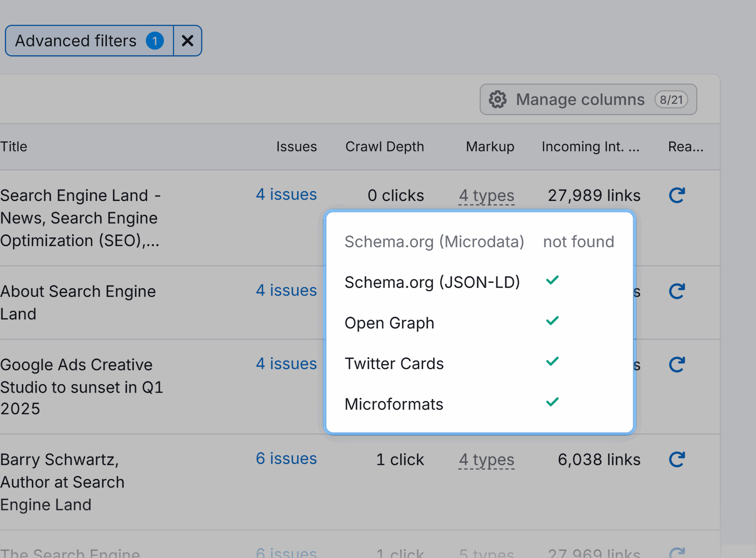756x558 pixels.
Task: Open 6 issues link for Barry Schwartz row
Action: coord(286,459)
